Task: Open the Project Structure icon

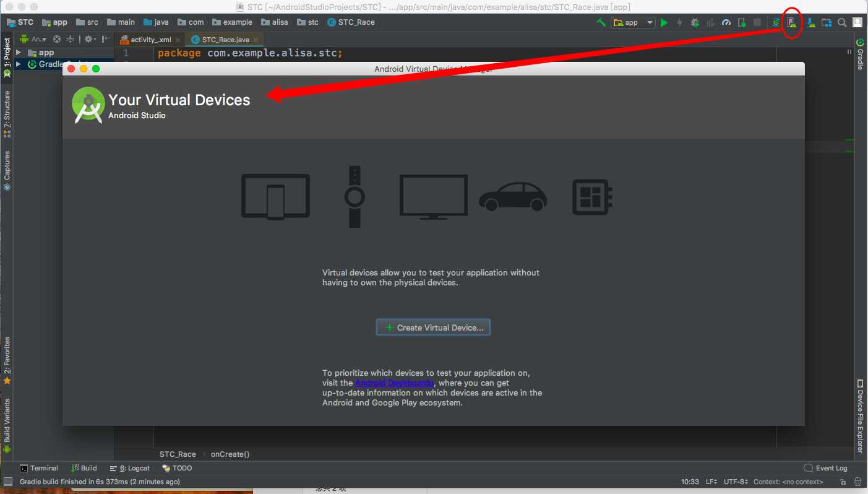Action: click(x=827, y=22)
